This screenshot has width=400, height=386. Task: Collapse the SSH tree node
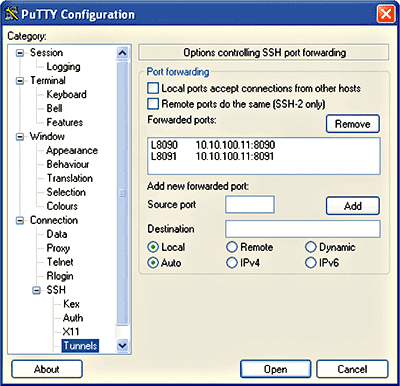(36, 290)
